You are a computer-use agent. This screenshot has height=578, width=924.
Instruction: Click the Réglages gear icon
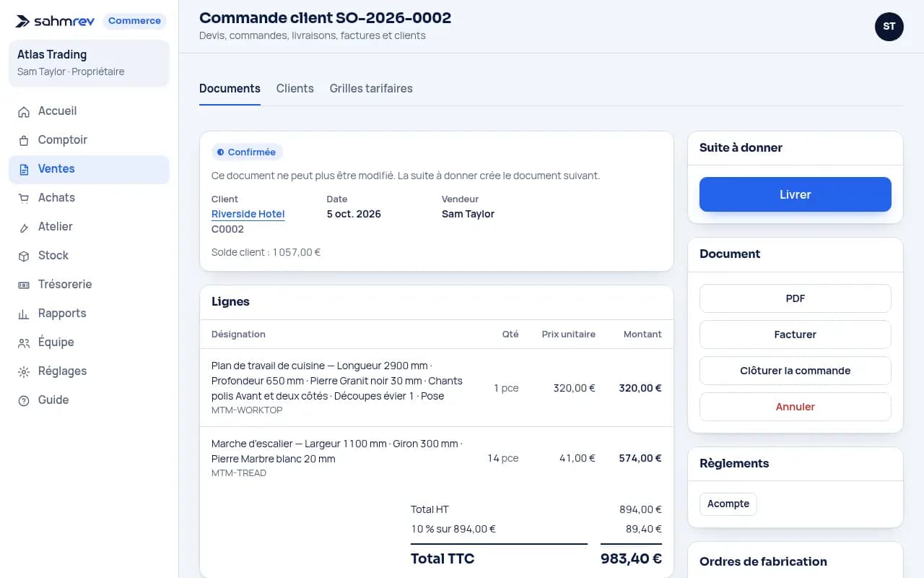point(24,371)
